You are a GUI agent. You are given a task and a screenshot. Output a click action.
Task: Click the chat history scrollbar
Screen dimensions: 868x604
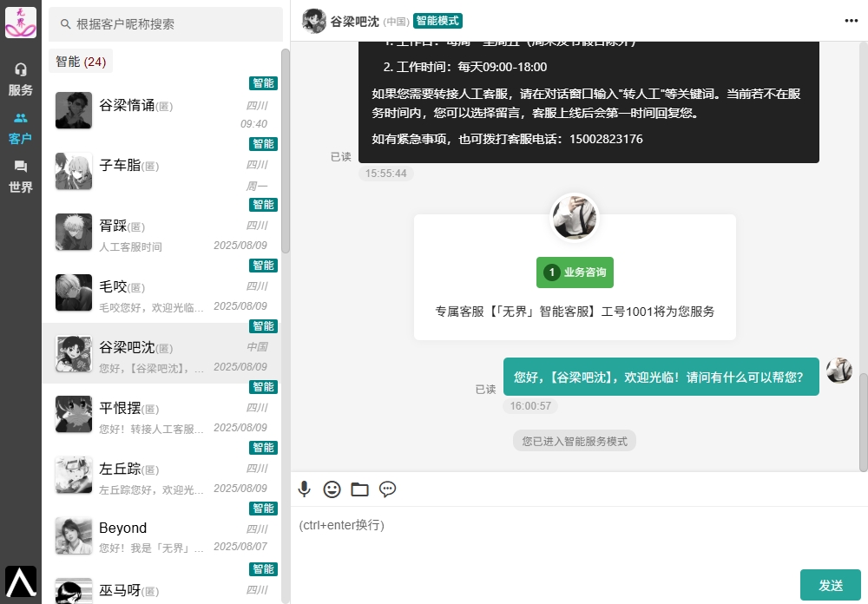[864, 423]
